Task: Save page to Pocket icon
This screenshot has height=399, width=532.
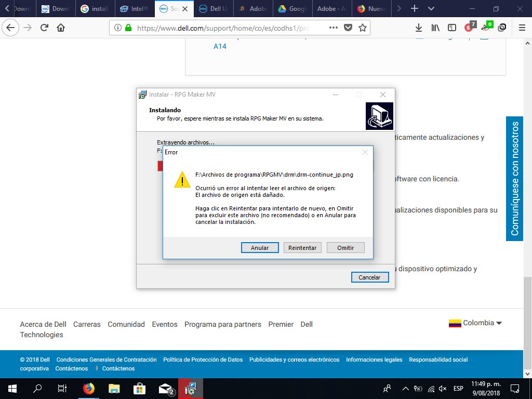Action: tap(348, 28)
